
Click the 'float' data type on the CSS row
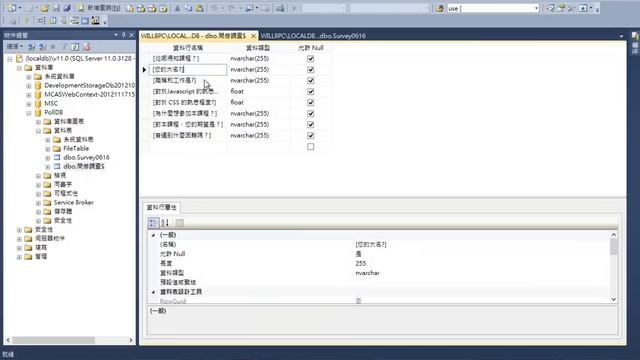(x=237, y=102)
